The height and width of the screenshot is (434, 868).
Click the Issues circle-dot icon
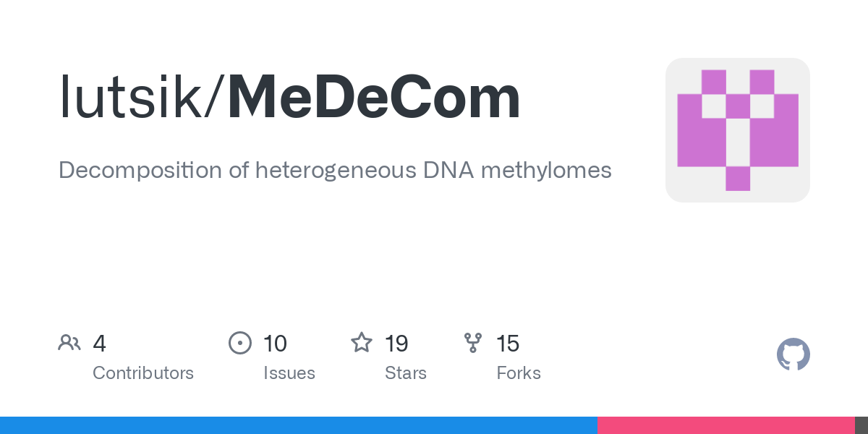point(240,343)
